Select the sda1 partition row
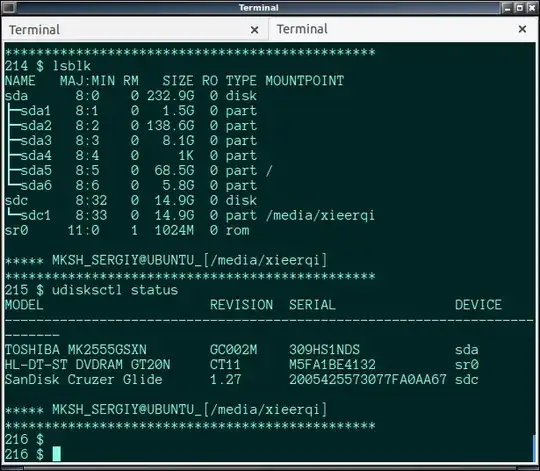Viewport: 540px width, 471px height. 131,111
